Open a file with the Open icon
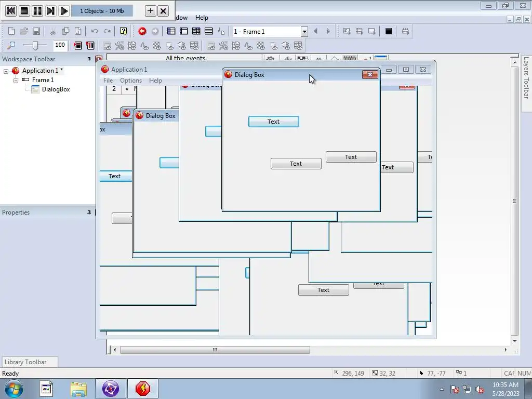Screen dimensions: 532x399 pos(24,32)
